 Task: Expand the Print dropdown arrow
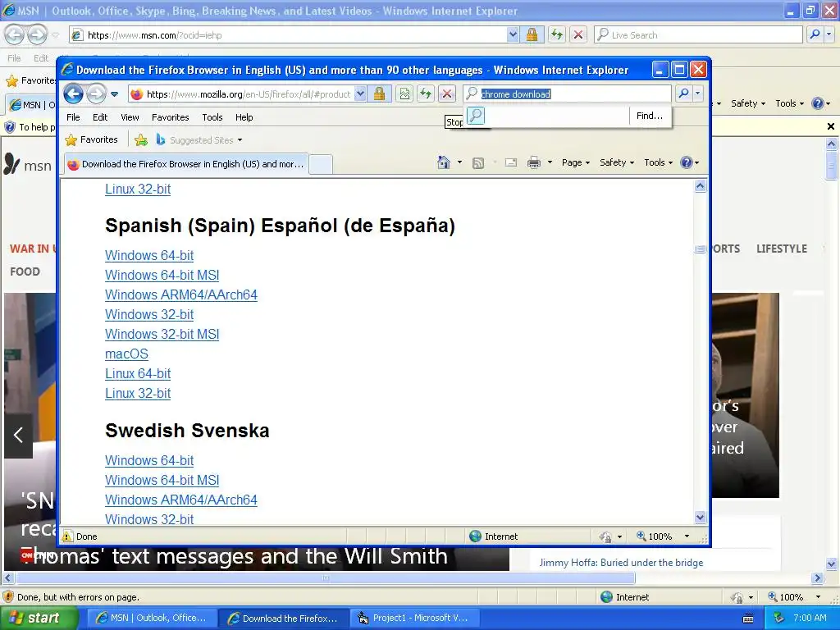[x=550, y=162]
